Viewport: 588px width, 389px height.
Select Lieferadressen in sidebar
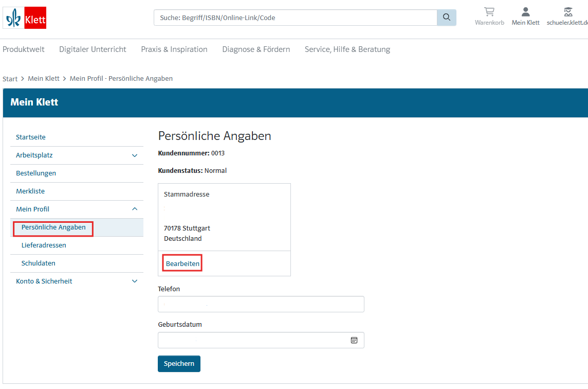[44, 245]
